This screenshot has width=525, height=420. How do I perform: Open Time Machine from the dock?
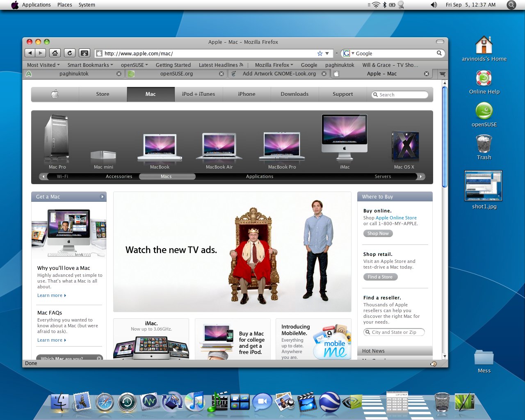click(x=127, y=402)
